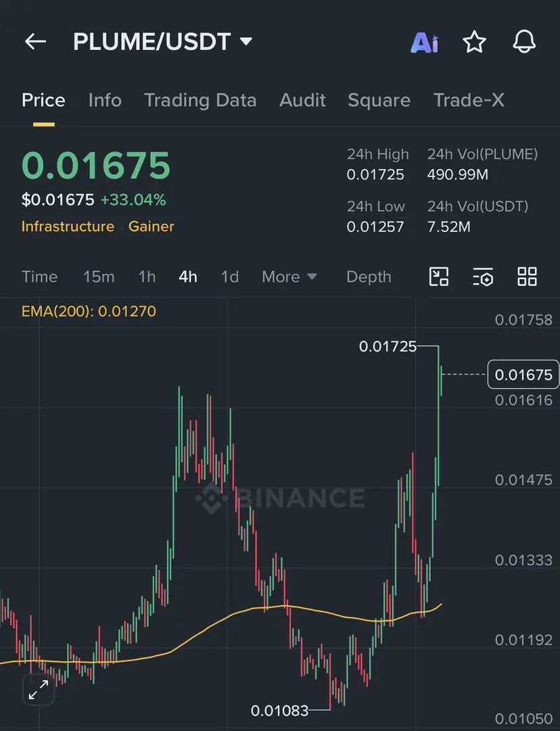Go back with the left arrow

35,41
